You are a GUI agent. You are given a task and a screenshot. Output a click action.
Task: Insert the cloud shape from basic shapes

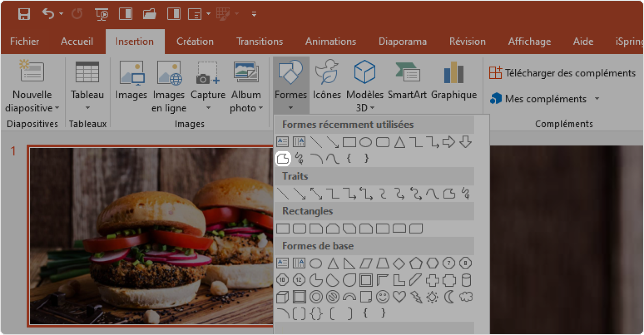click(466, 297)
